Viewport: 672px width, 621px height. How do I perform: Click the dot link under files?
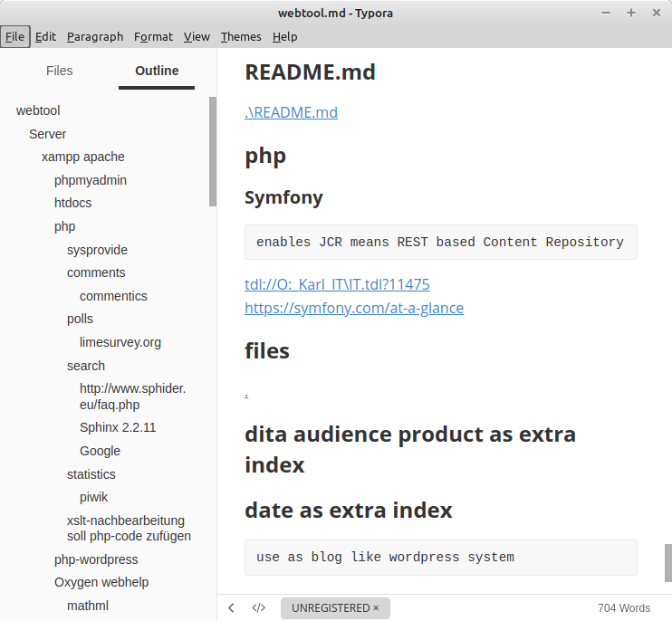tap(246, 395)
